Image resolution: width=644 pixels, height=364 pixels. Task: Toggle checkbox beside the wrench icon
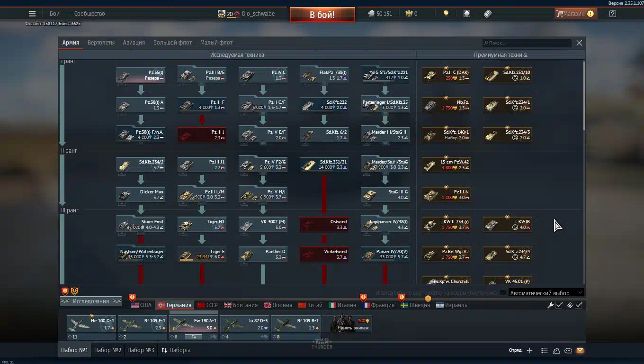coord(559,305)
